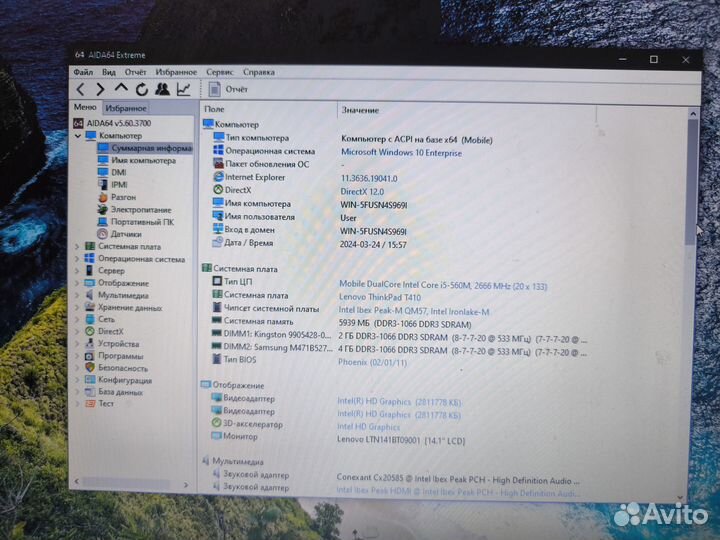Click the Отчёт report toolbar button
The width and height of the screenshot is (720, 540).
coord(228,89)
